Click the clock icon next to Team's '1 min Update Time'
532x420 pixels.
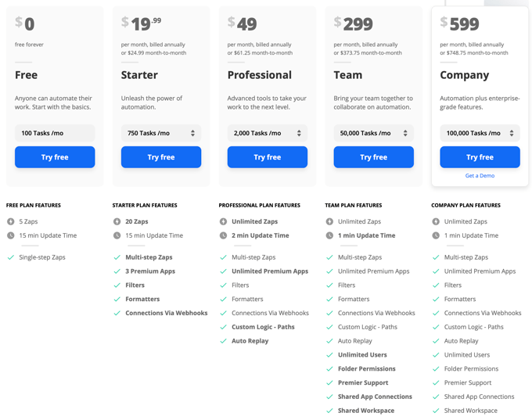click(329, 235)
